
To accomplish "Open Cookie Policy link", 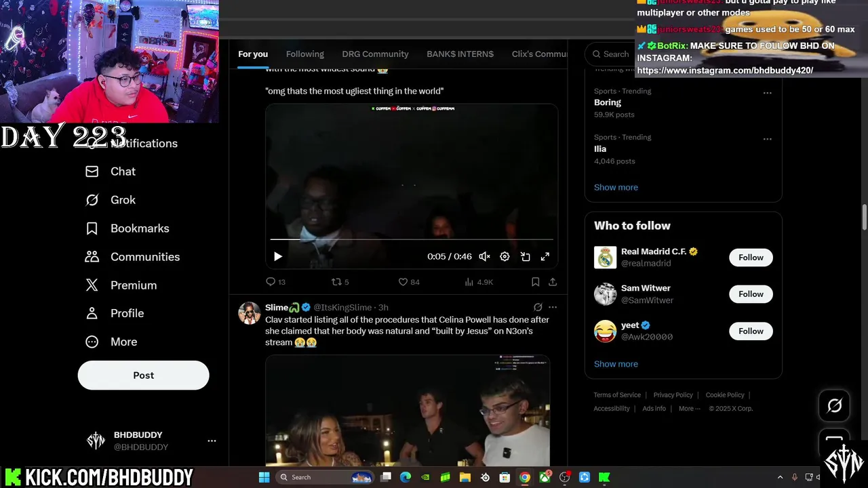I will 725,395.
